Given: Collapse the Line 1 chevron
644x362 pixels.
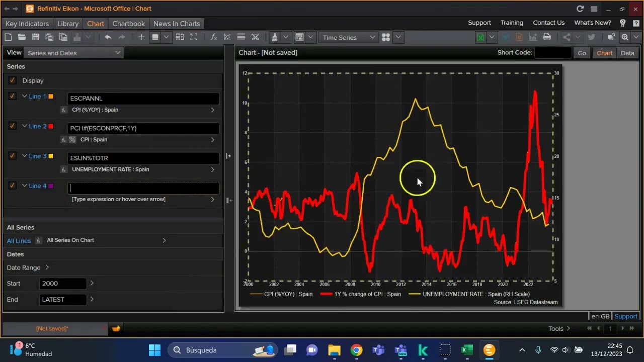Looking at the screenshot, I should pyautogui.click(x=24, y=96).
